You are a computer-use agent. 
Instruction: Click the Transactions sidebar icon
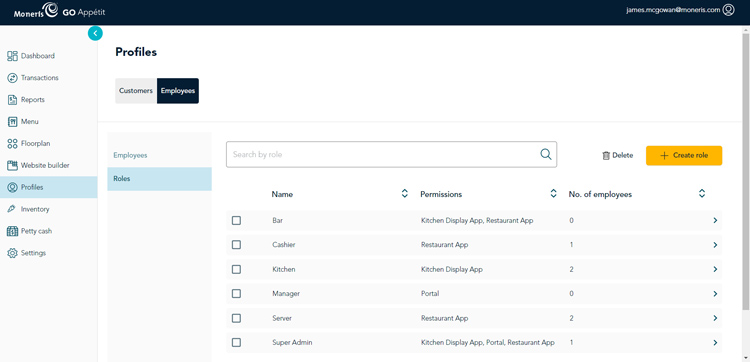(x=12, y=78)
